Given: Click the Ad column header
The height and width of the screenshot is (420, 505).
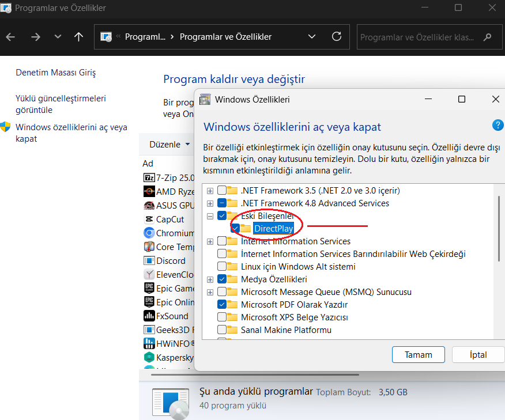Looking at the screenshot, I should (148, 164).
